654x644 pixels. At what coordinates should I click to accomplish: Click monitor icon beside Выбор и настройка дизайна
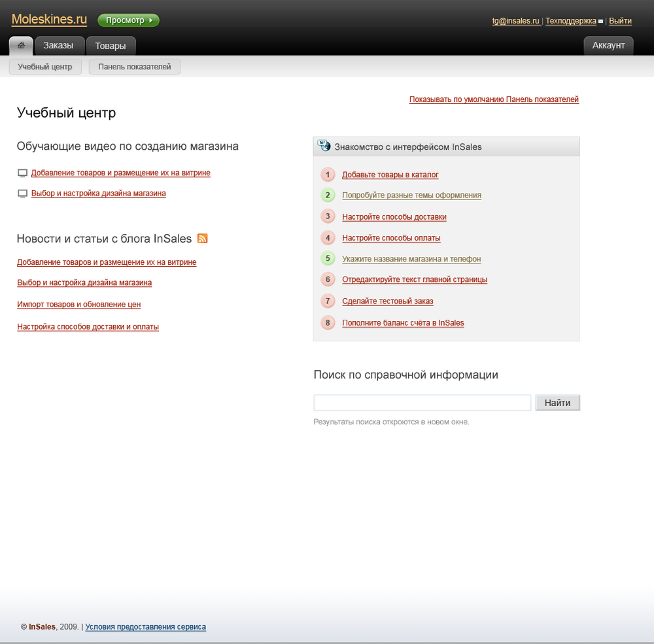point(23,194)
